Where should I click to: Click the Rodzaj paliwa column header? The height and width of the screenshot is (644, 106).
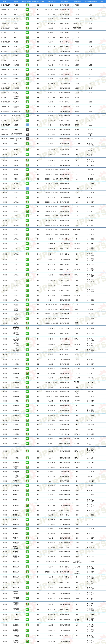coord(27,1)
